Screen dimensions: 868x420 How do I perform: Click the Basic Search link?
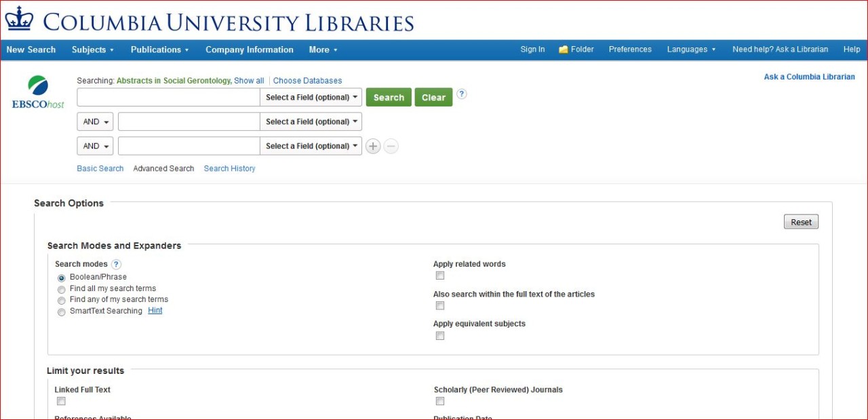click(100, 168)
